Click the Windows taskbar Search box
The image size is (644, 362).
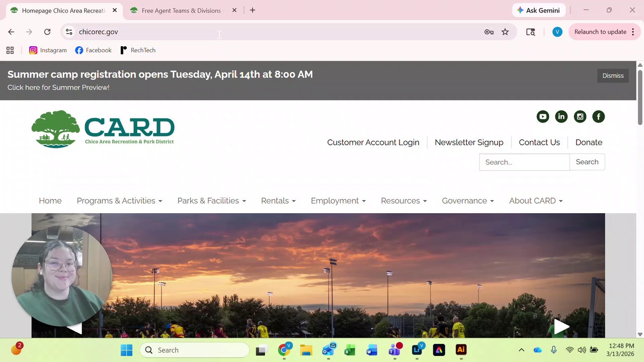194,350
